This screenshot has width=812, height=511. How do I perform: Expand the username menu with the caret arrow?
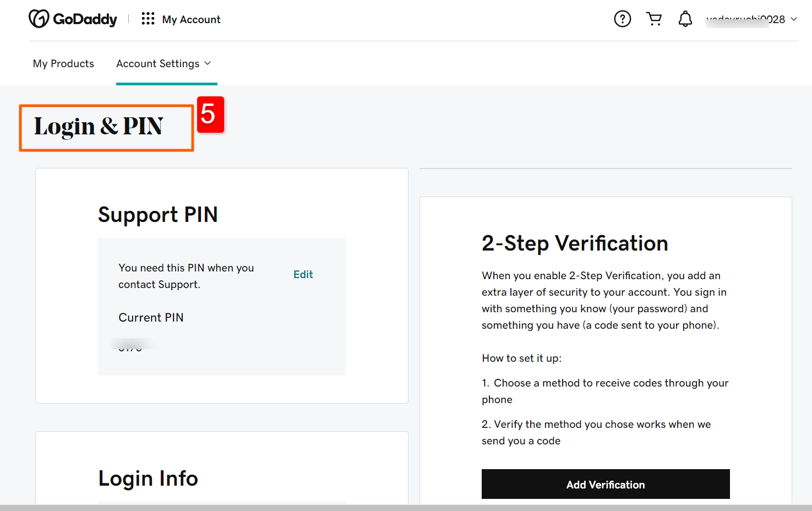(793, 19)
